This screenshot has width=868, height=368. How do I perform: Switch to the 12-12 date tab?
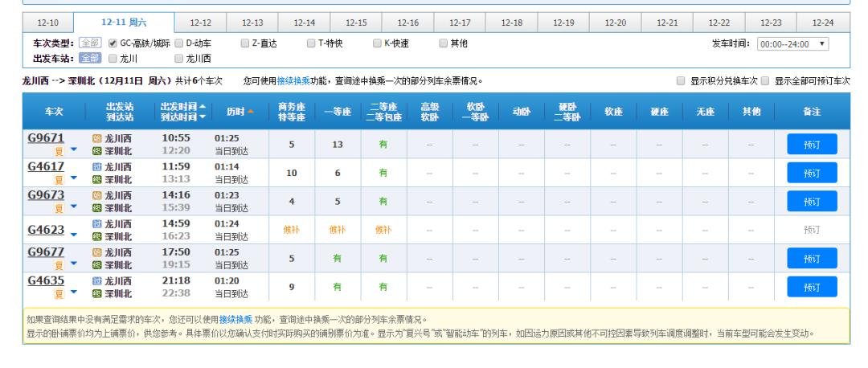pyautogui.click(x=200, y=22)
